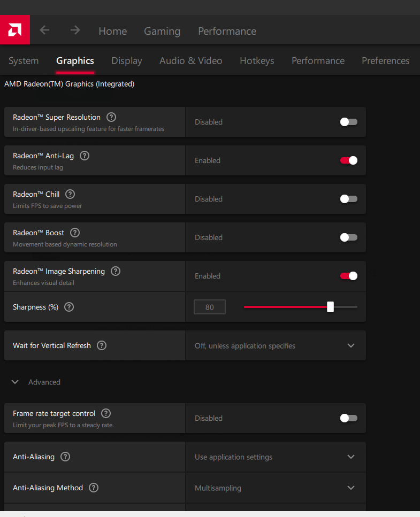Collapse the Advanced section
The height and width of the screenshot is (517, 420).
click(x=15, y=382)
